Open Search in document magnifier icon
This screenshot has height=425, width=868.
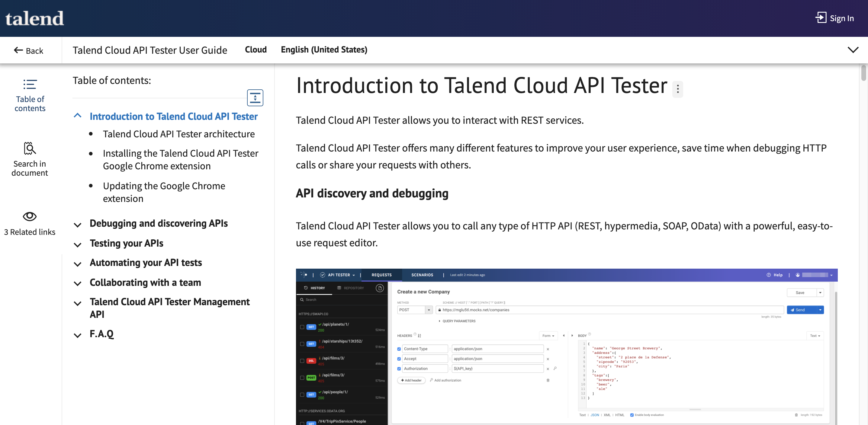coord(30,148)
